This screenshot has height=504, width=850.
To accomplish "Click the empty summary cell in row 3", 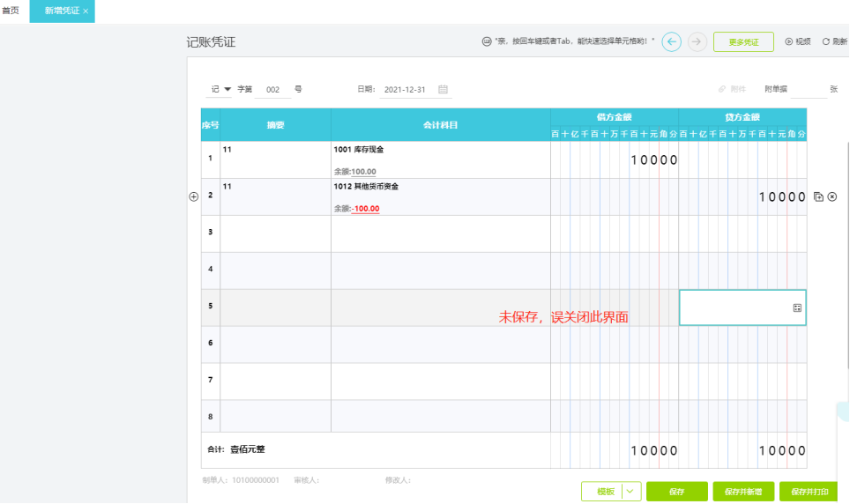I will [x=275, y=233].
